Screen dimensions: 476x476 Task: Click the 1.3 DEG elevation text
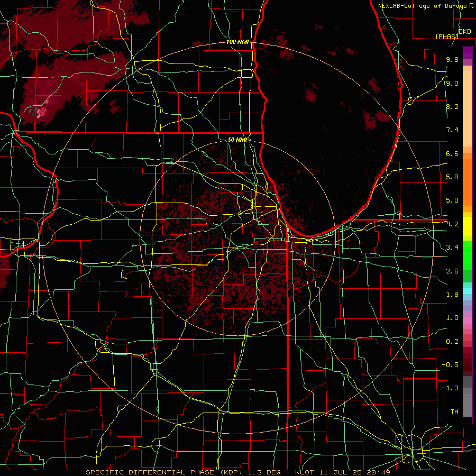265,472
